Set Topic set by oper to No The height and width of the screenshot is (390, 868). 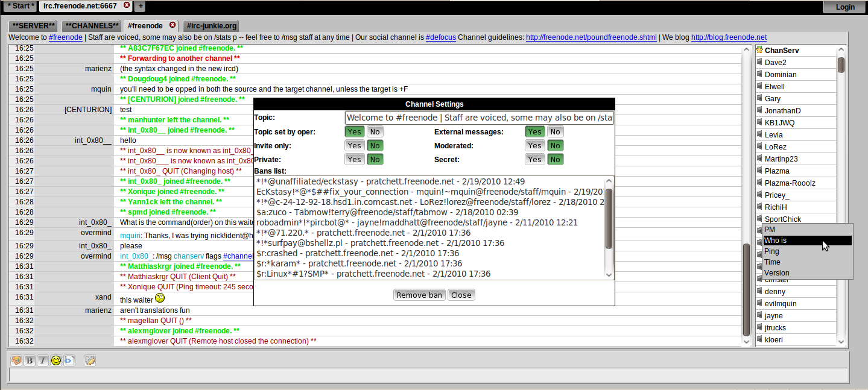pos(375,132)
